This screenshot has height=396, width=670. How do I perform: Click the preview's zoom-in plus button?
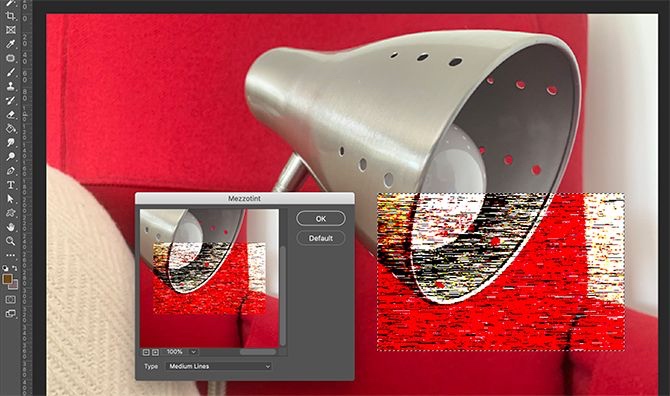pyautogui.click(x=155, y=352)
